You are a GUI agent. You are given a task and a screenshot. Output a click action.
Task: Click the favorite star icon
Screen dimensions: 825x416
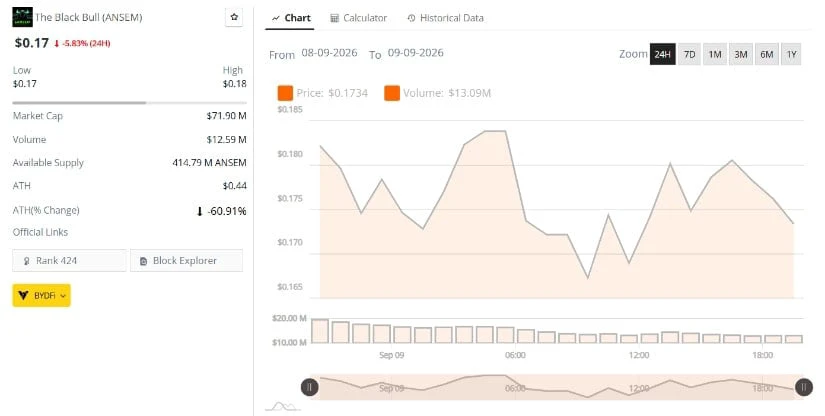pyautogui.click(x=234, y=17)
